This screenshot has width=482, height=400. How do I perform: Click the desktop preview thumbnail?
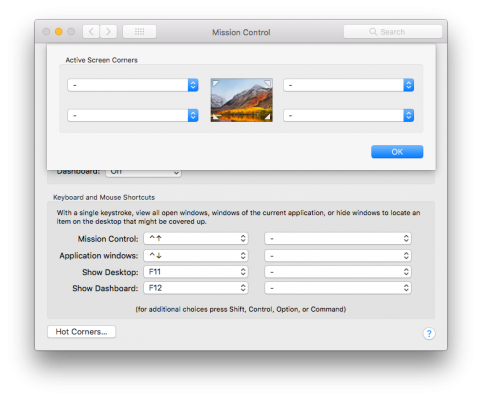coord(242,100)
